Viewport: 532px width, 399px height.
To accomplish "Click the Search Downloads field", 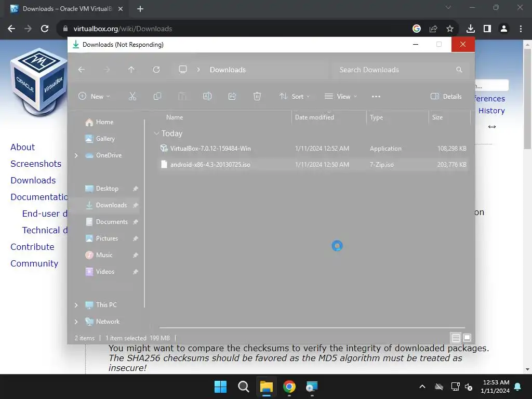I will coord(401,70).
